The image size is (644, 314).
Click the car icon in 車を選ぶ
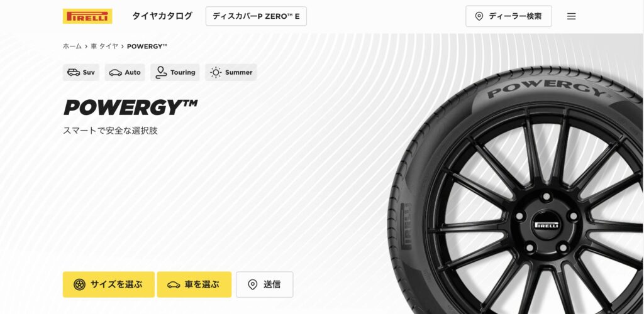[x=174, y=285]
